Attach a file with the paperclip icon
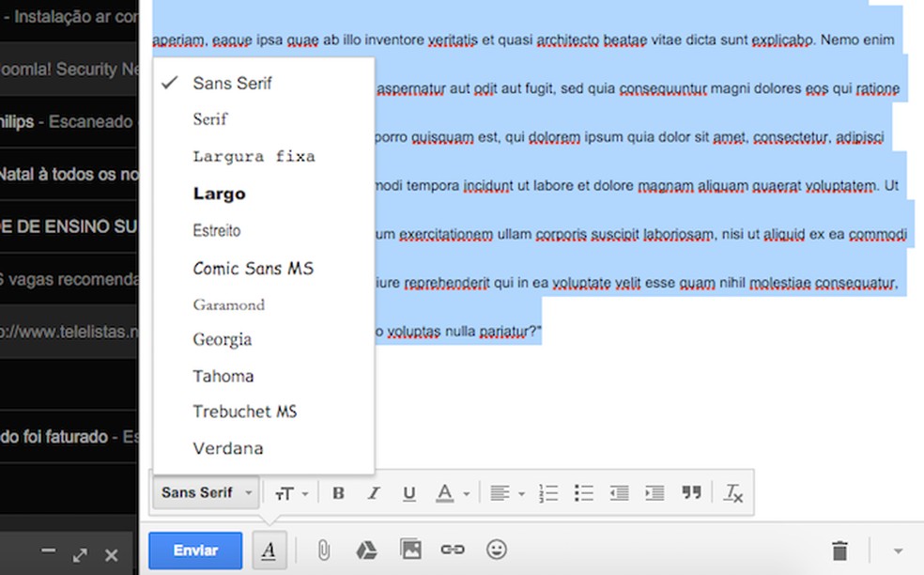 coord(322,550)
